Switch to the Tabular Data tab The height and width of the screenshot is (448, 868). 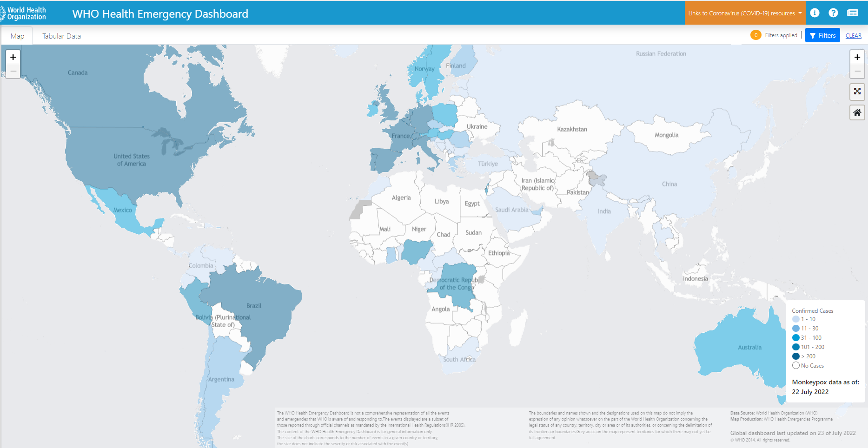61,36
